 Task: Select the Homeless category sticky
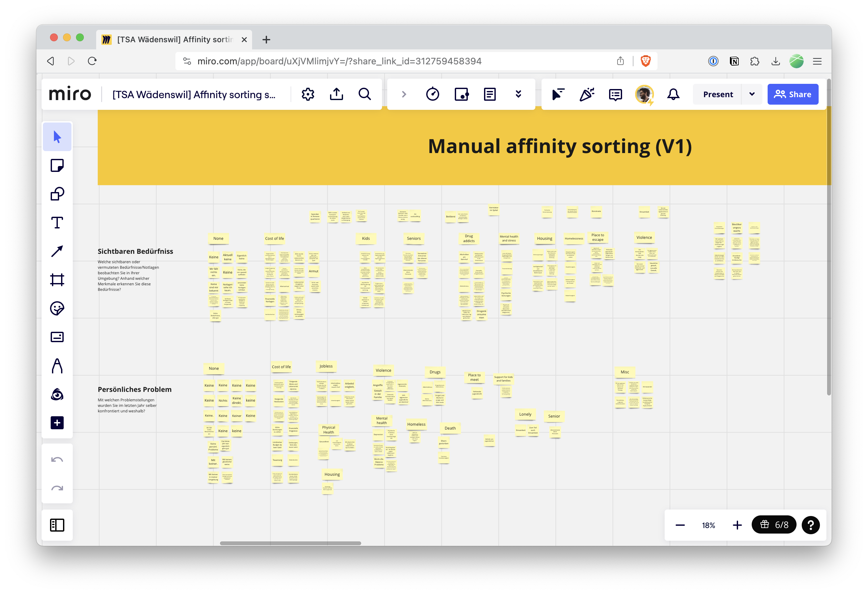tap(416, 424)
